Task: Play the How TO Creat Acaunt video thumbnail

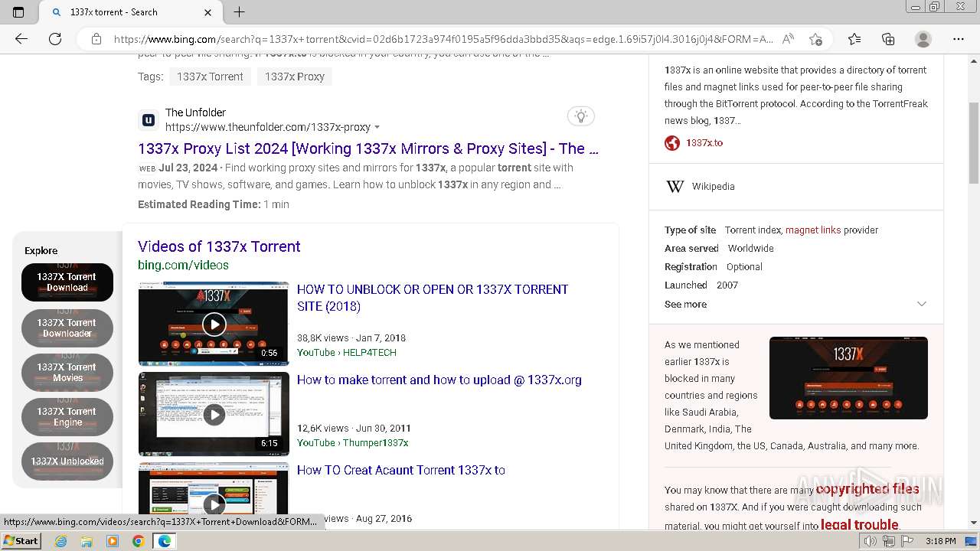Action: pos(214,488)
